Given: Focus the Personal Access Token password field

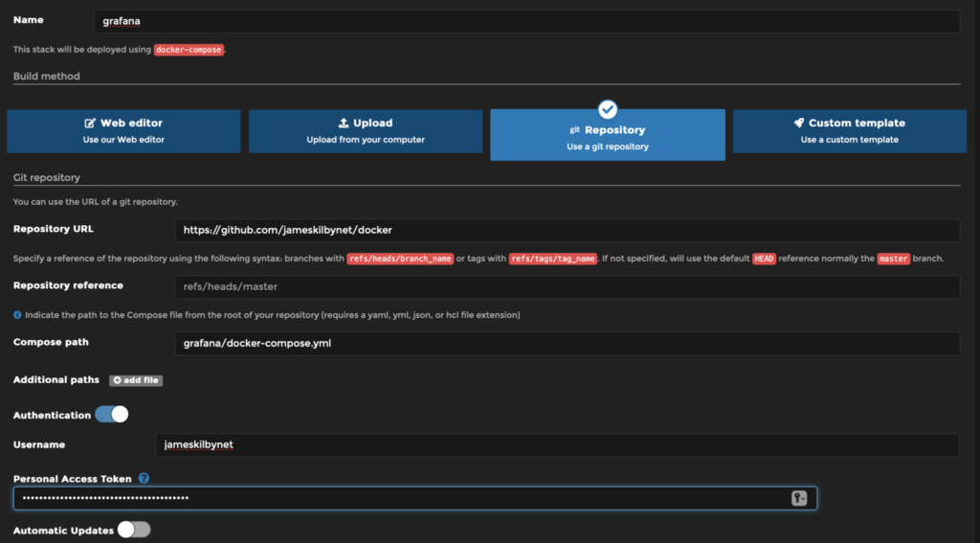Looking at the screenshot, I should [x=402, y=498].
